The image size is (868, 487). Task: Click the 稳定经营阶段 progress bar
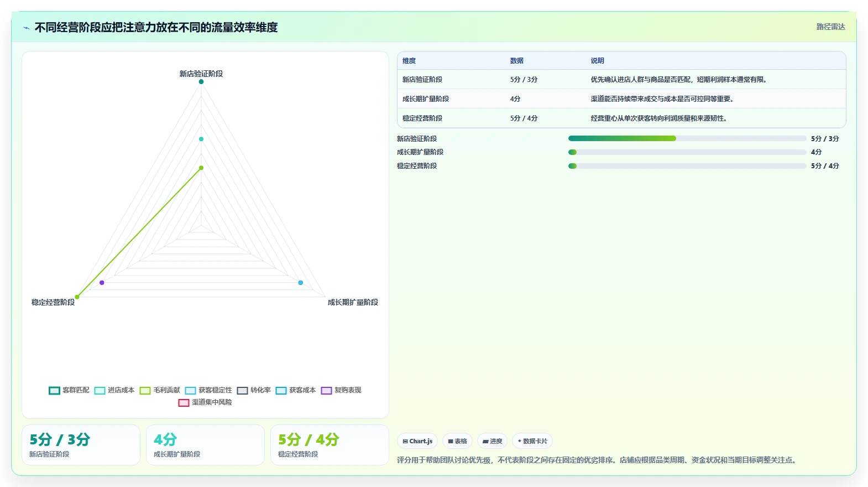pyautogui.click(x=687, y=166)
